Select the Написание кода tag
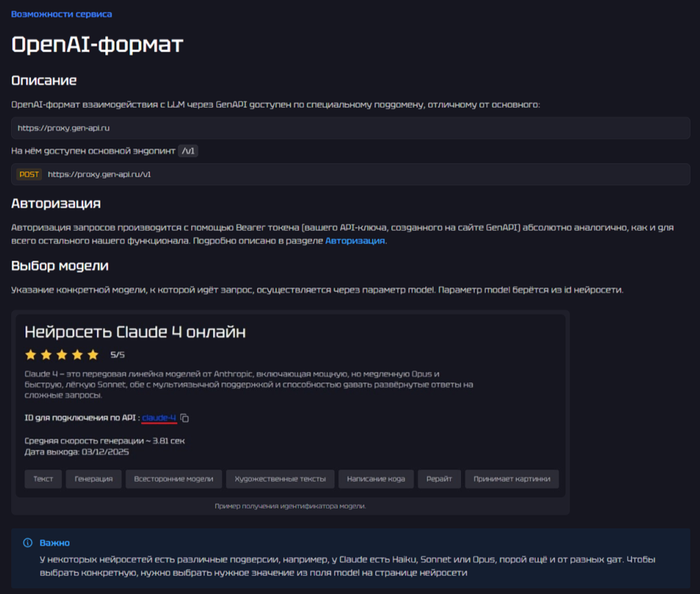 pyautogui.click(x=376, y=479)
